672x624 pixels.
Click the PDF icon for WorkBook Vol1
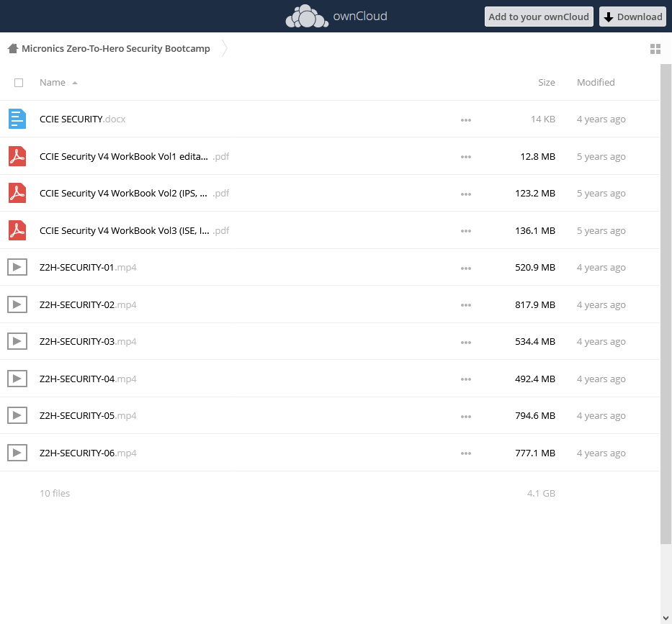tap(17, 156)
